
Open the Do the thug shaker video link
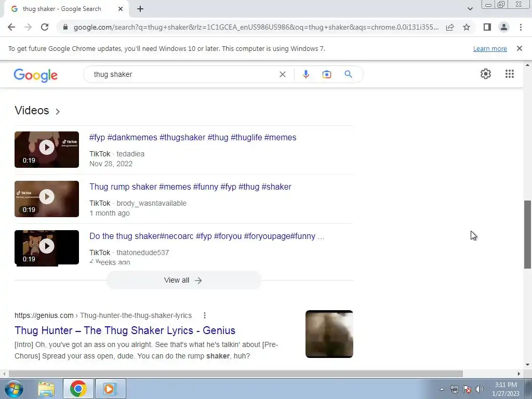[207, 236]
